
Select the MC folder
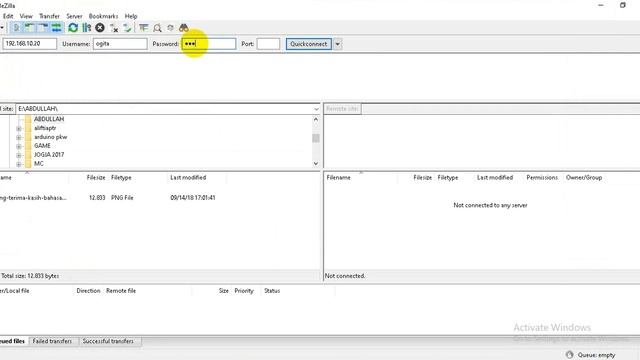(x=39, y=164)
